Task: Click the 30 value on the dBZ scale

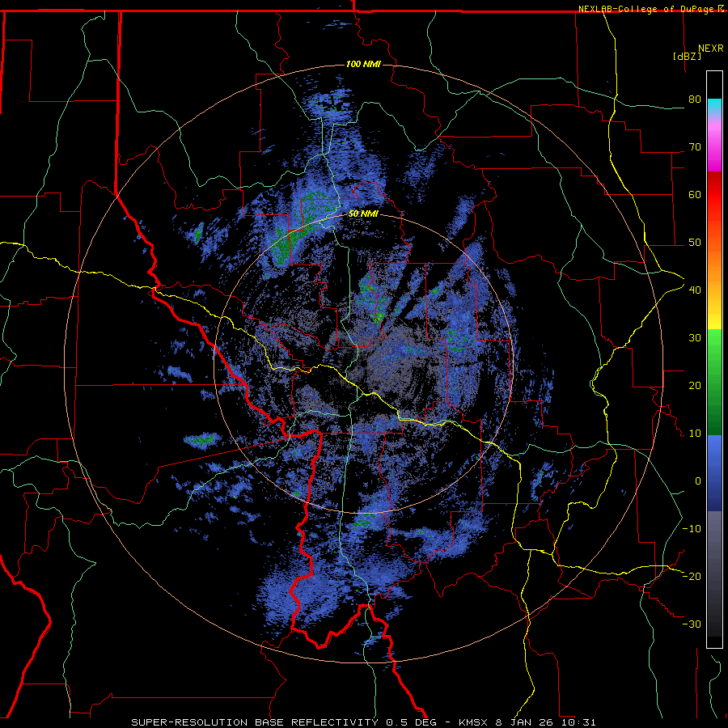Action: coord(695,338)
